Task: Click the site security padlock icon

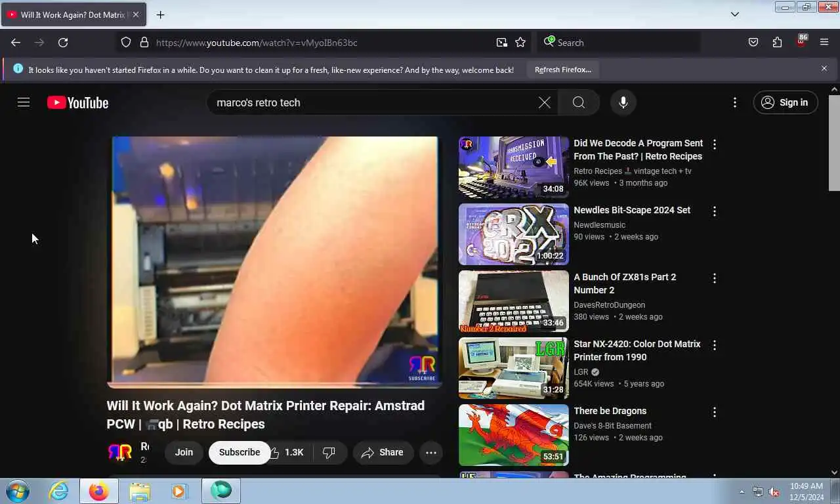Action: 144,43
